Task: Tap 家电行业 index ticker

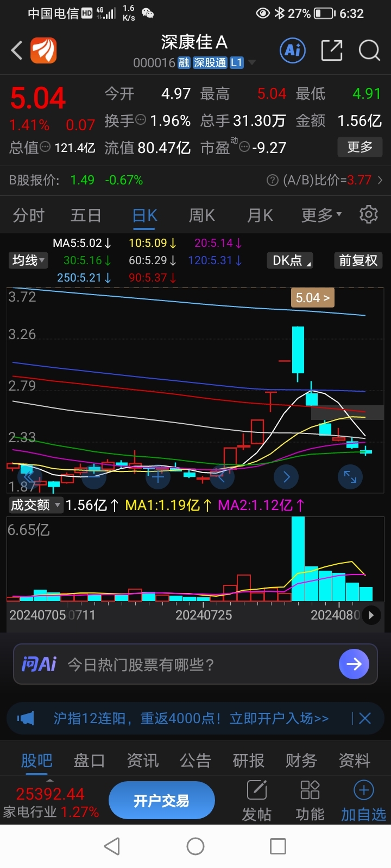Action: pos(51,803)
